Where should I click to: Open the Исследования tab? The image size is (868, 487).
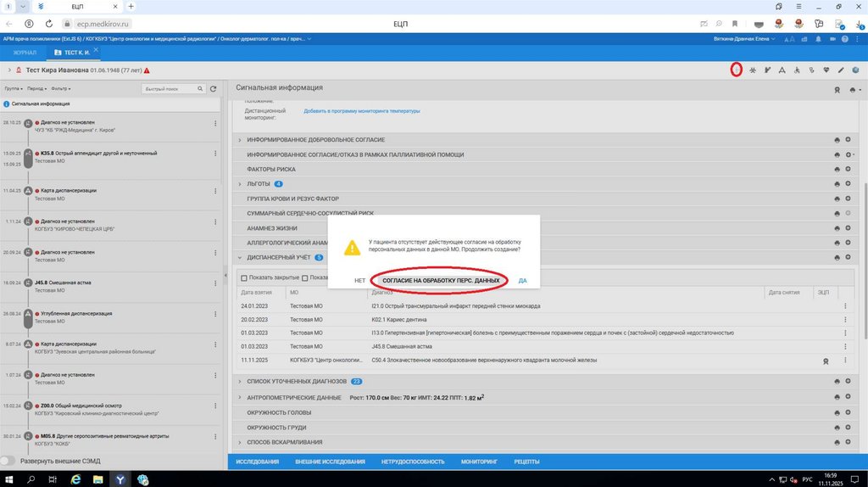[258, 462]
